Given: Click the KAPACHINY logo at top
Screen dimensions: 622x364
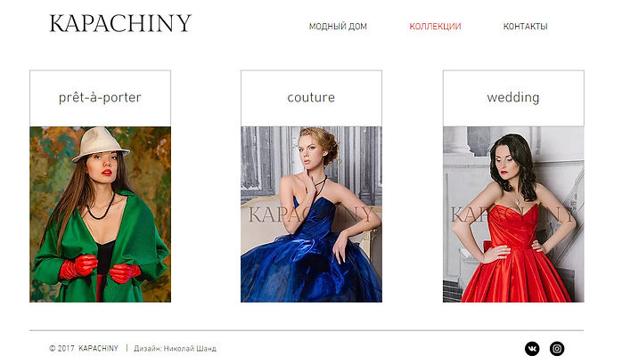Looking at the screenshot, I should tap(120, 24).
